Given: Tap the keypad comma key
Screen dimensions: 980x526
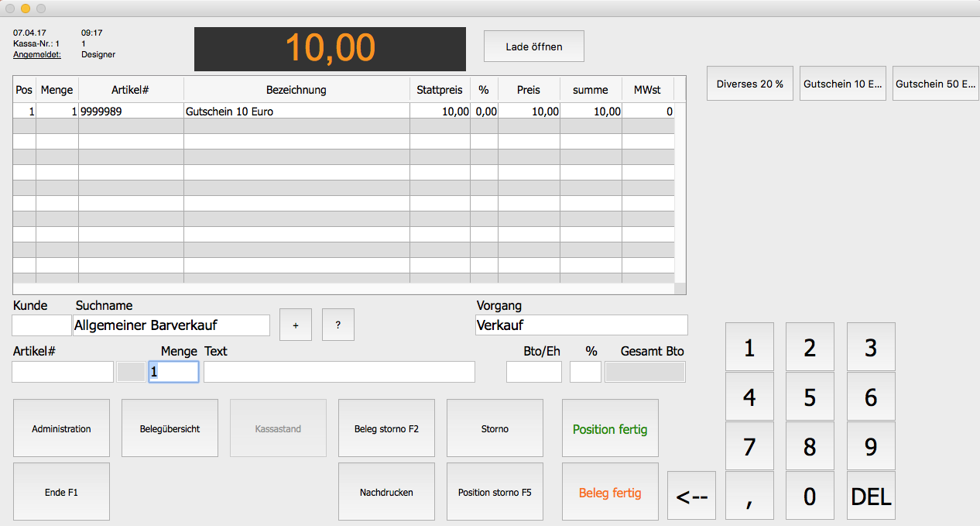Looking at the screenshot, I should pos(749,496).
